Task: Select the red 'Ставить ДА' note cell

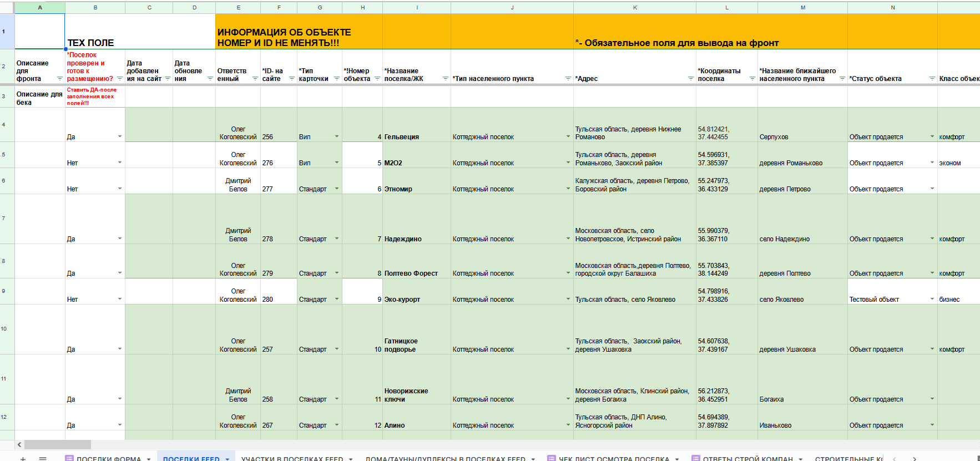Action: pyautogui.click(x=95, y=97)
